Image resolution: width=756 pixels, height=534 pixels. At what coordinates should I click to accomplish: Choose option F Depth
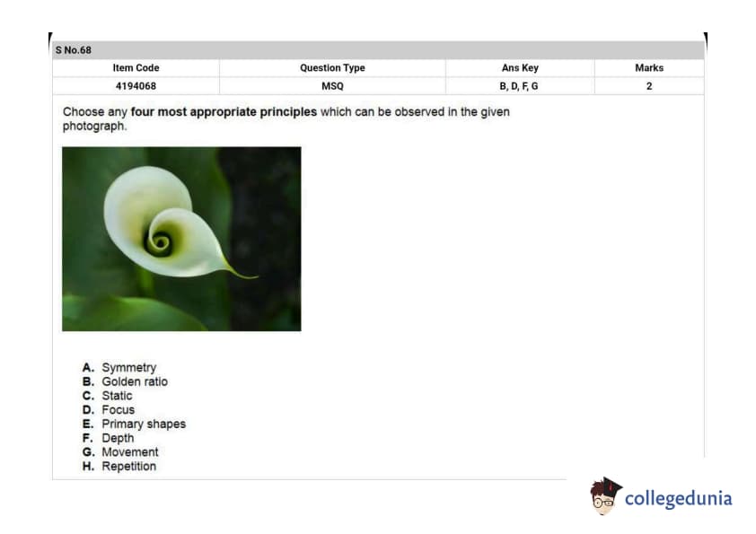(x=118, y=438)
